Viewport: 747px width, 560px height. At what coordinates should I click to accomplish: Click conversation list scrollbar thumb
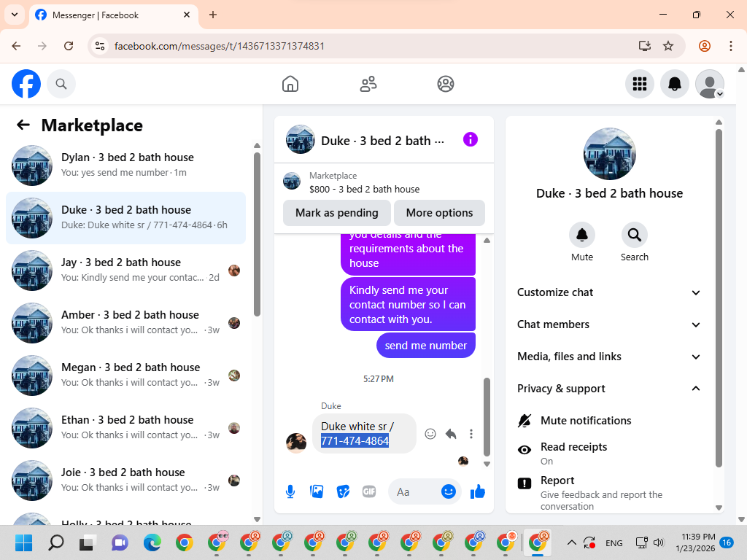tap(258, 233)
